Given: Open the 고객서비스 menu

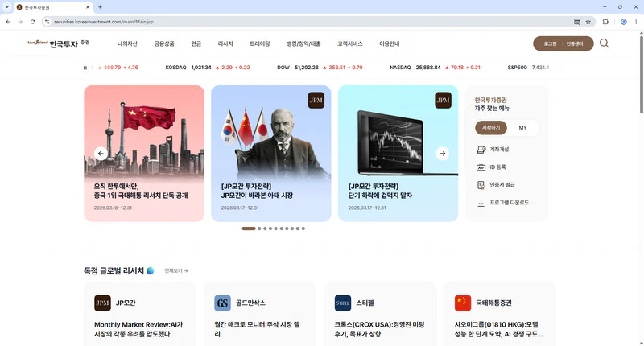Looking at the screenshot, I should click(350, 43).
